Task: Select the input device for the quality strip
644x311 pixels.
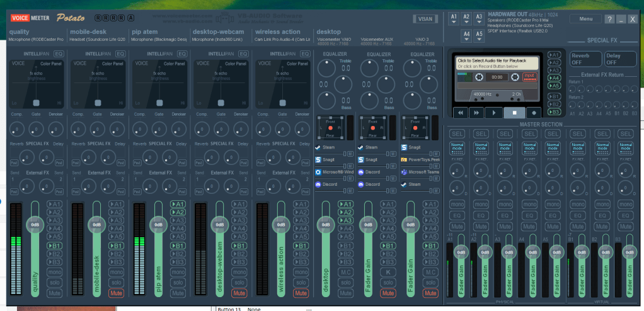Action: (36, 40)
